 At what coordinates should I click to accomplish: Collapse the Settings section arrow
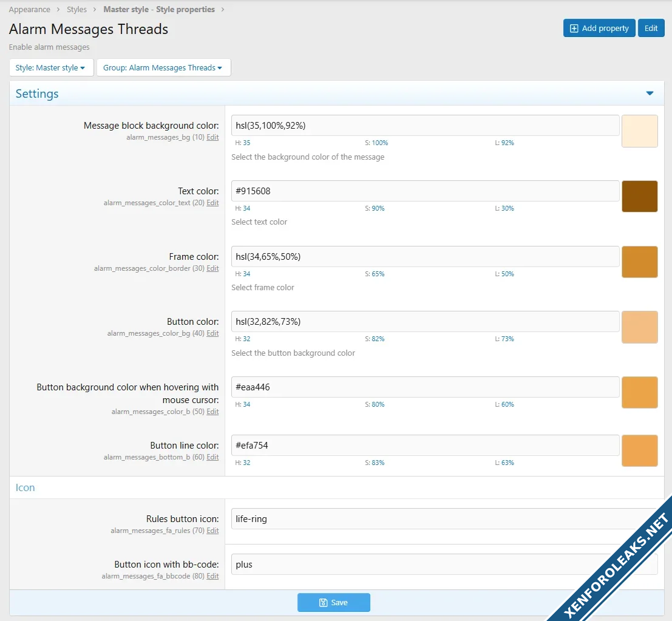click(x=650, y=93)
